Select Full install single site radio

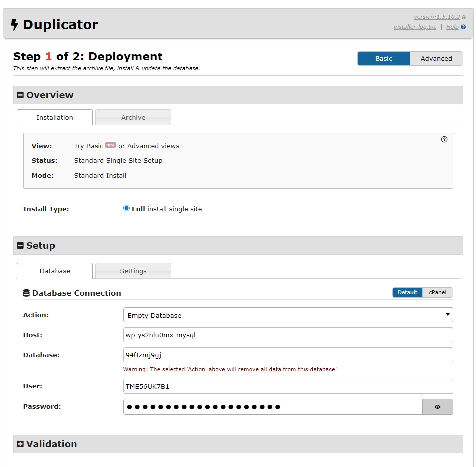(126, 208)
